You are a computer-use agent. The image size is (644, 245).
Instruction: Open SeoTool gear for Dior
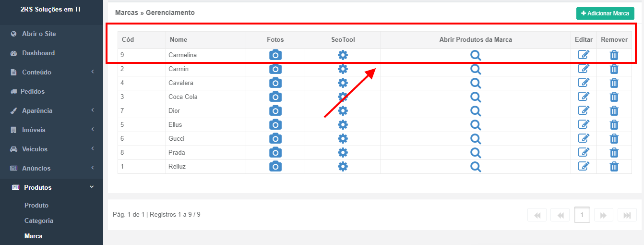pos(343,110)
